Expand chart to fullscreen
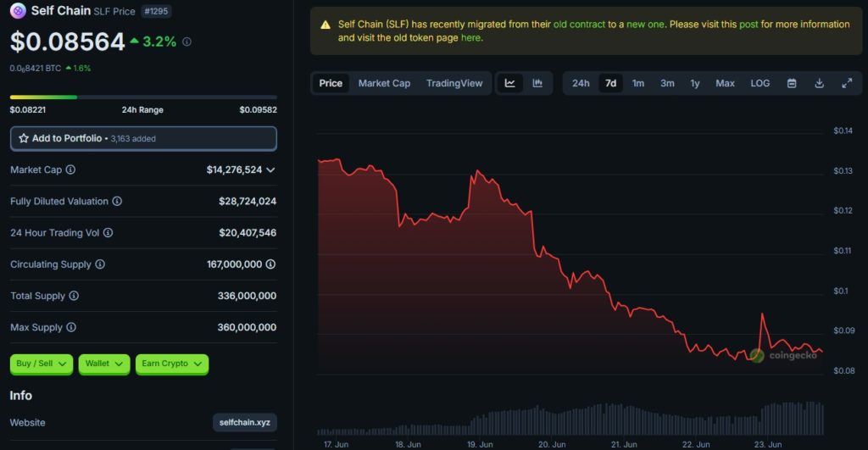This screenshot has width=868, height=450. [847, 83]
